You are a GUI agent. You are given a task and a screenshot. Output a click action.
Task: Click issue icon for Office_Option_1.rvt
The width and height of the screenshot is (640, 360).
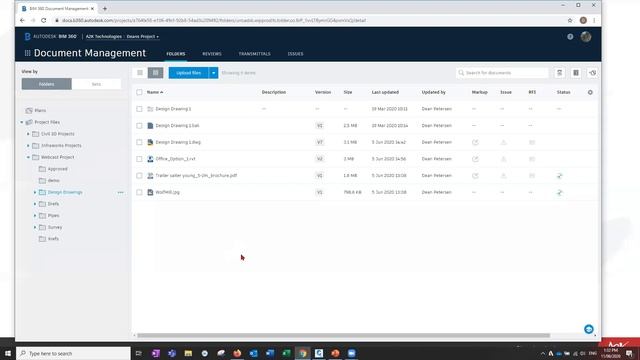point(504,159)
